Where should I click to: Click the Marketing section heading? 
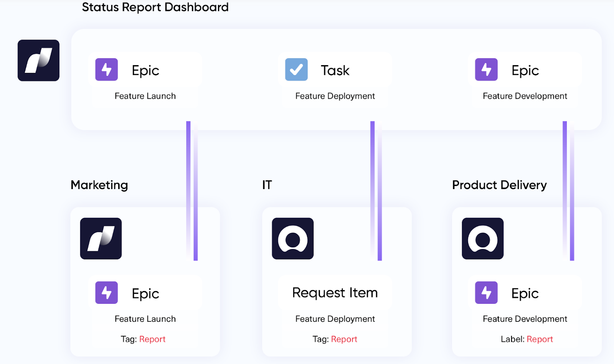click(99, 185)
